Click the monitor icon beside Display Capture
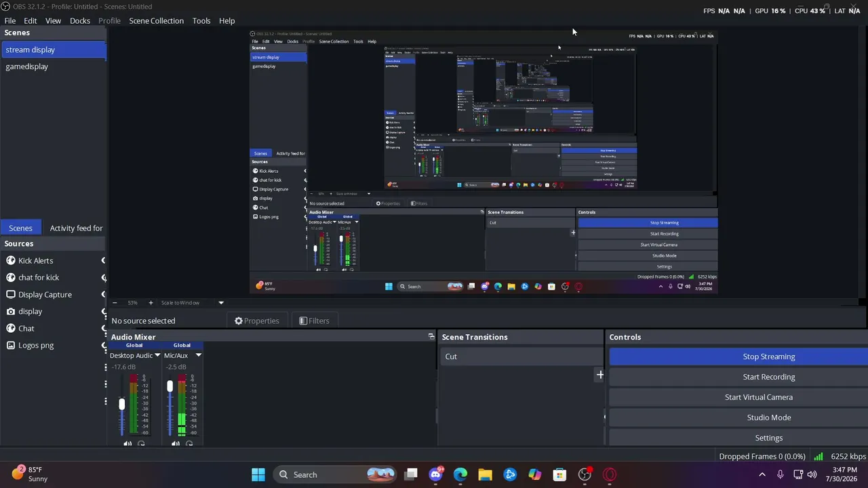 pyautogui.click(x=11, y=294)
